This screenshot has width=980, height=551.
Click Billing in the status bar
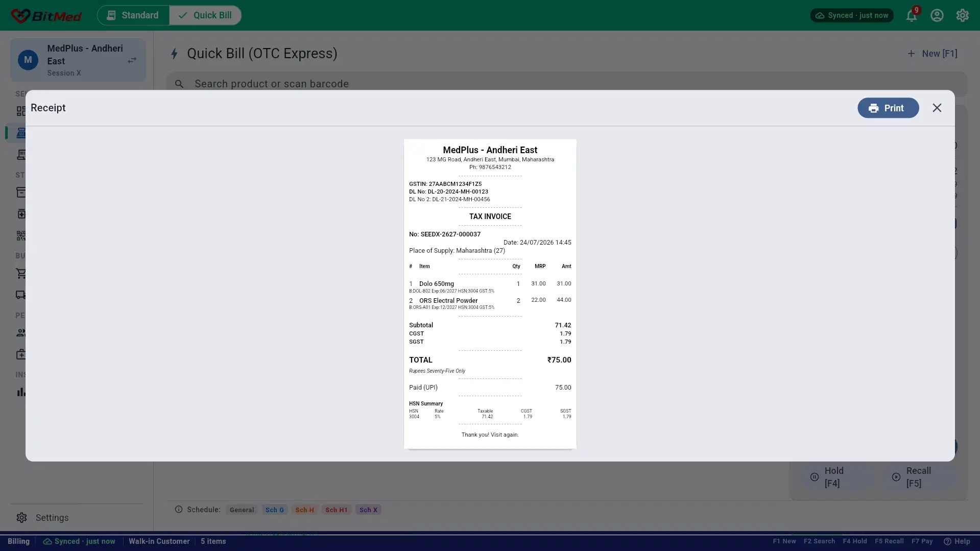18,541
